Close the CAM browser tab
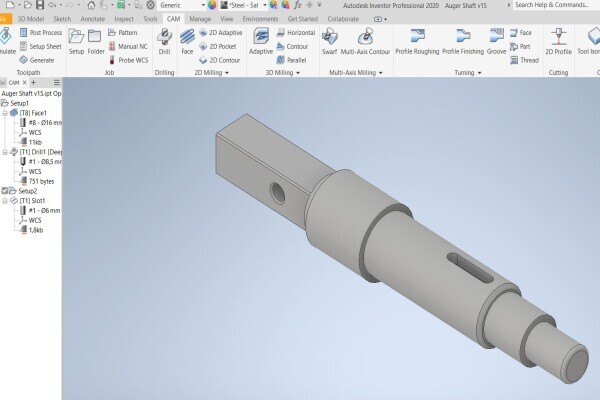This screenshot has width=600, height=400. (x=25, y=82)
